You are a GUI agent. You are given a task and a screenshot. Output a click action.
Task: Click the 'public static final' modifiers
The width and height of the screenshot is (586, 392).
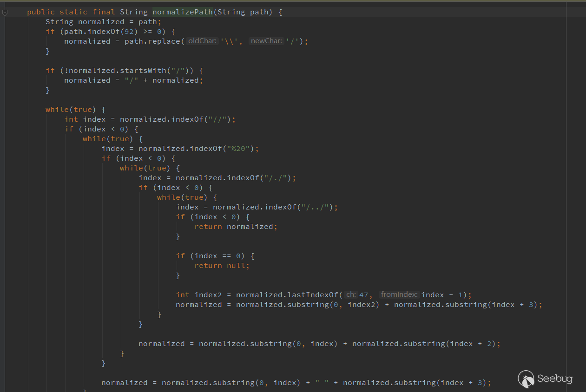click(x=71, y=12)
